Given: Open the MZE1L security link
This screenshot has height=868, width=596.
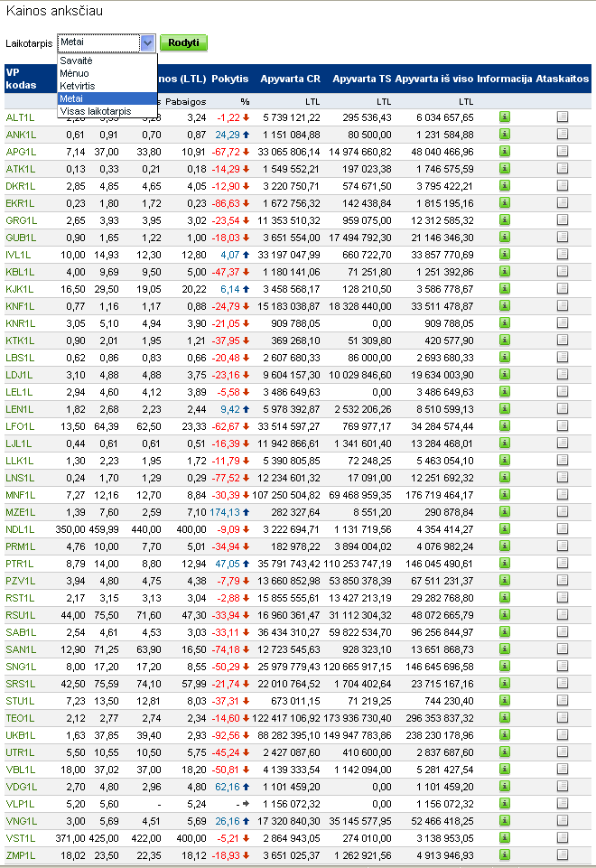Looking at the screenshot, I should [21, 512].
